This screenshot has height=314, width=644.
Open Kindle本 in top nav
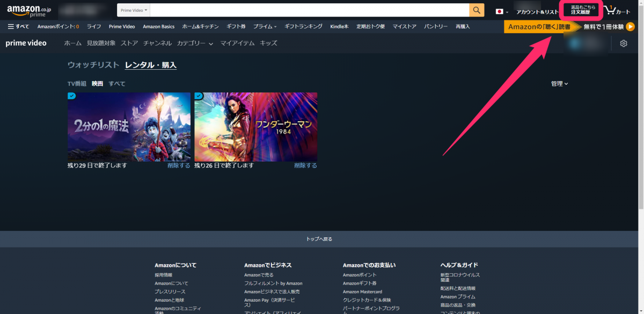pos(339,26)
